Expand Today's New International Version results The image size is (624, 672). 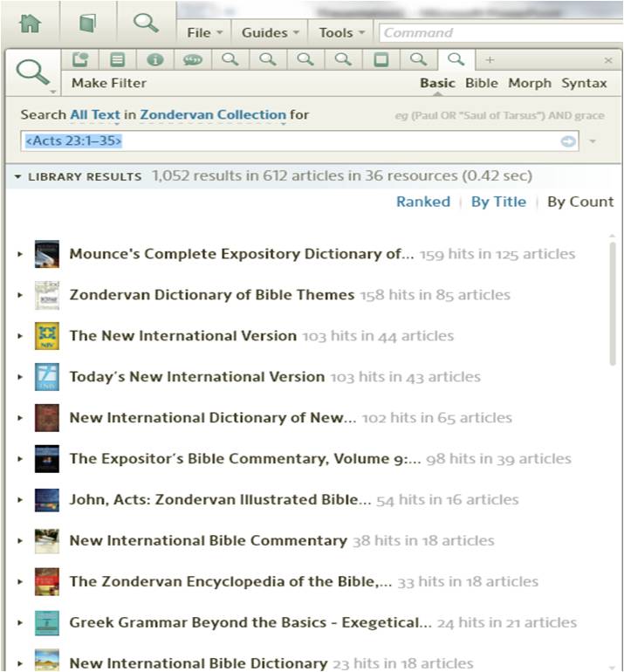[x=20, y=377]
